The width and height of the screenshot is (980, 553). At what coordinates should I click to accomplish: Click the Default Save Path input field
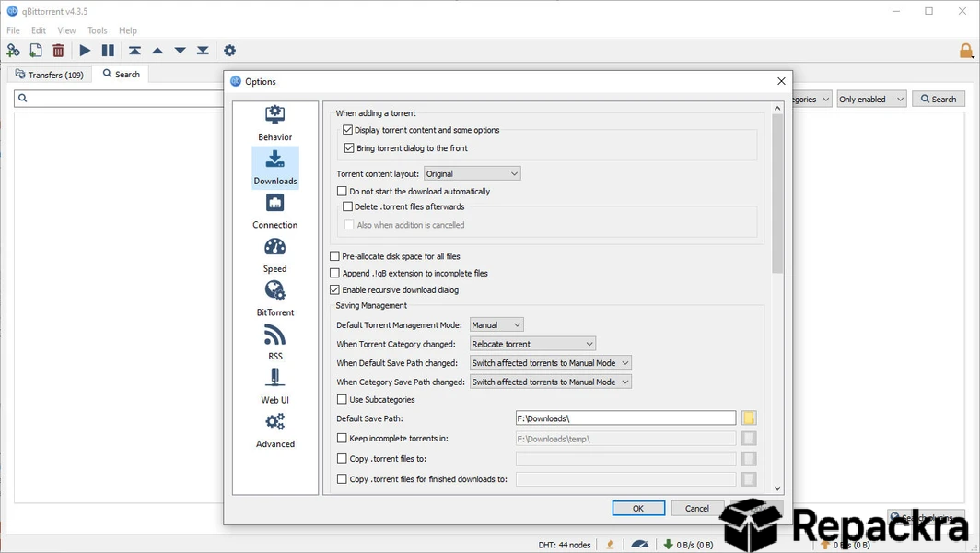pos(625,418)
